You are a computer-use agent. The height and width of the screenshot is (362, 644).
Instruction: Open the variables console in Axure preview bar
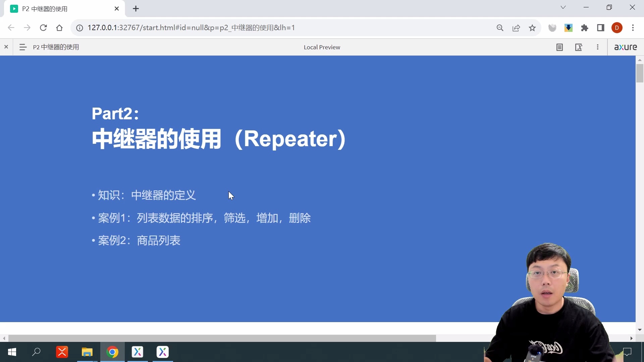click(579, 47)
